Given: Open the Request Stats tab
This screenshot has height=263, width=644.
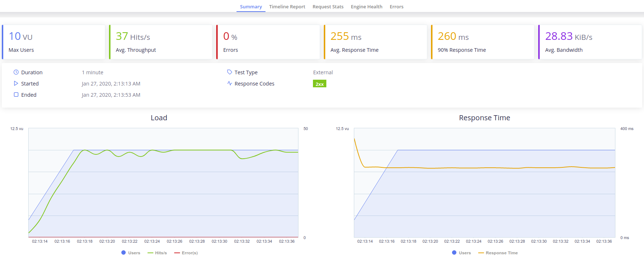Looking at the screenshot, I should [x=328, y=7].
